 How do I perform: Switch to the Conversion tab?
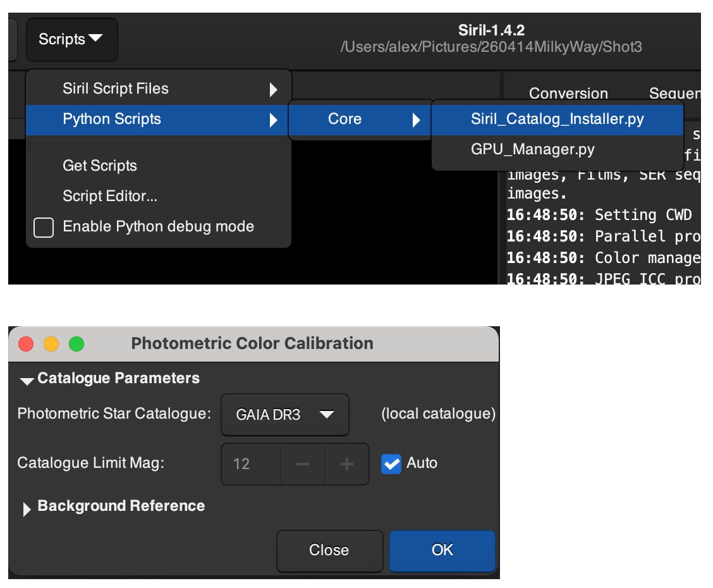[568, 94]
